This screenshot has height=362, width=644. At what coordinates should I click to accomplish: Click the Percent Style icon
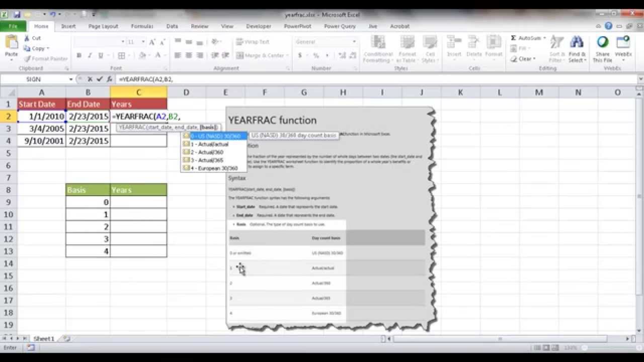point(316,56)
